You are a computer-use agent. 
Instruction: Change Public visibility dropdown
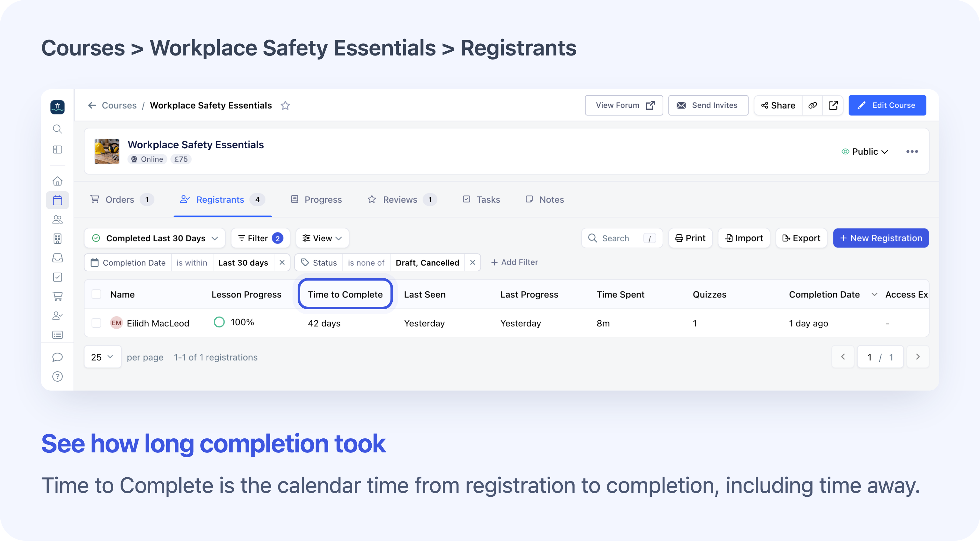coord(865,152)
